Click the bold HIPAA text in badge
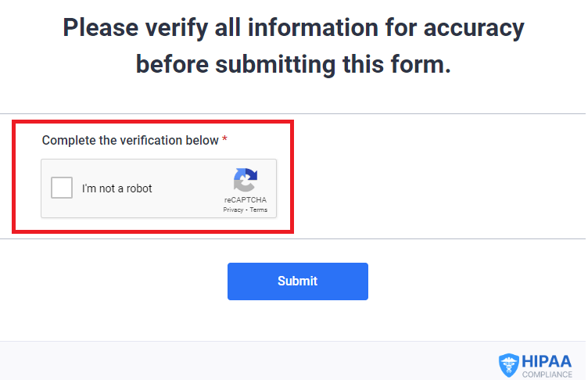588x380 pixels. point(547,361)
